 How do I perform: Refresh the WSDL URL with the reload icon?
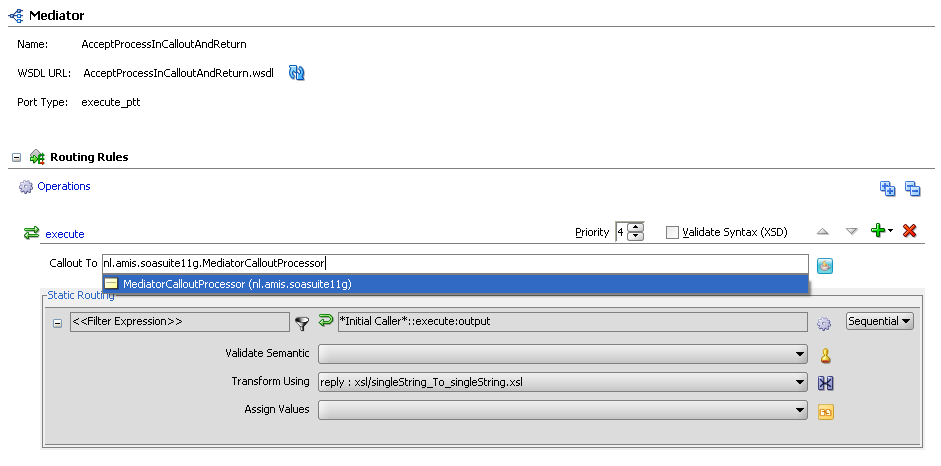(x=296, y=73)
